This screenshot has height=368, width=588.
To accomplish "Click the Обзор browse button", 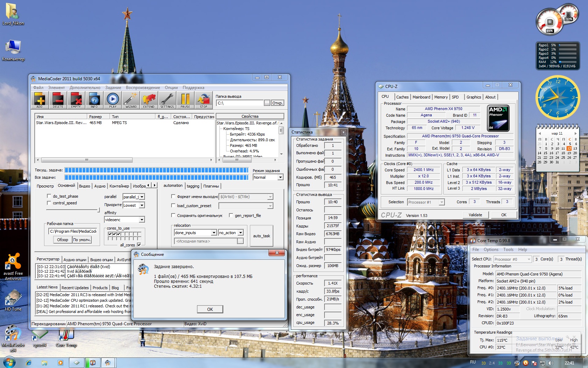I will (63, 240).
